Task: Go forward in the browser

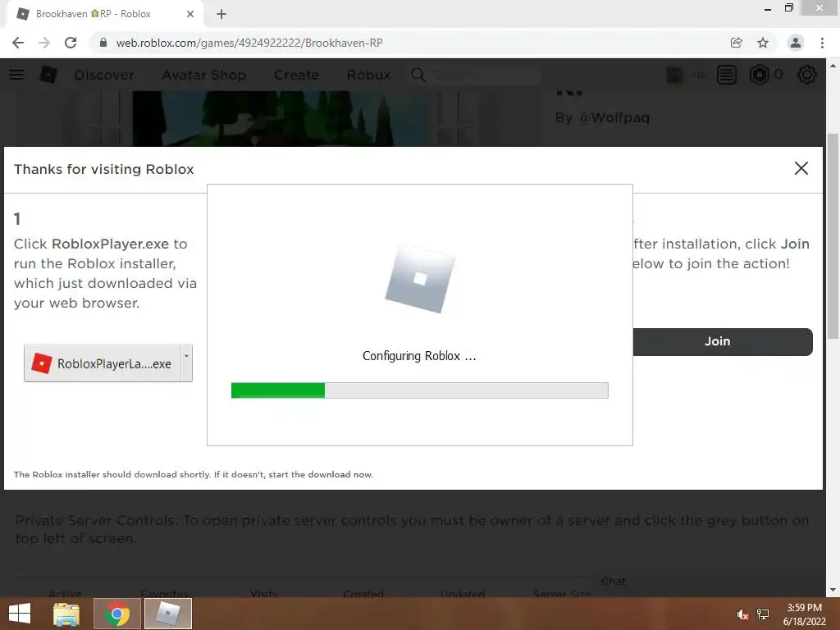Action: coord(44,43)
